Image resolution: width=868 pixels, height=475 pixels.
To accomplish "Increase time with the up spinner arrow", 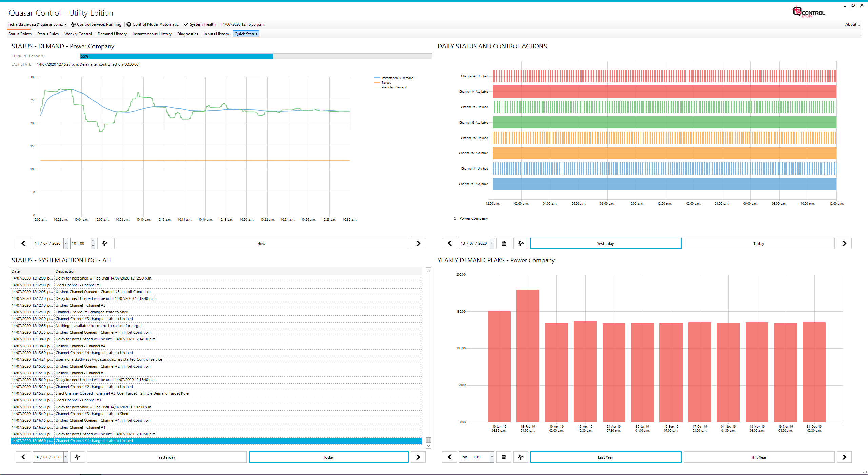I will pyautogui.click(x=93, y=241).
